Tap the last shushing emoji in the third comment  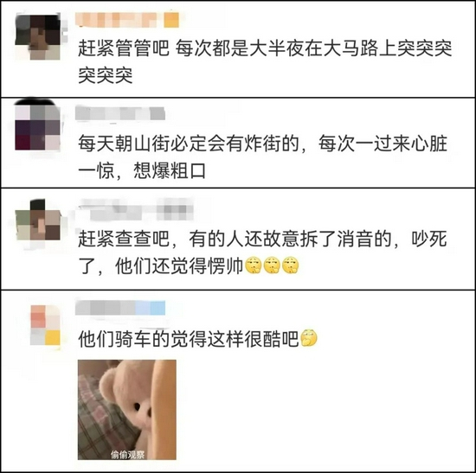coord(291,265)
